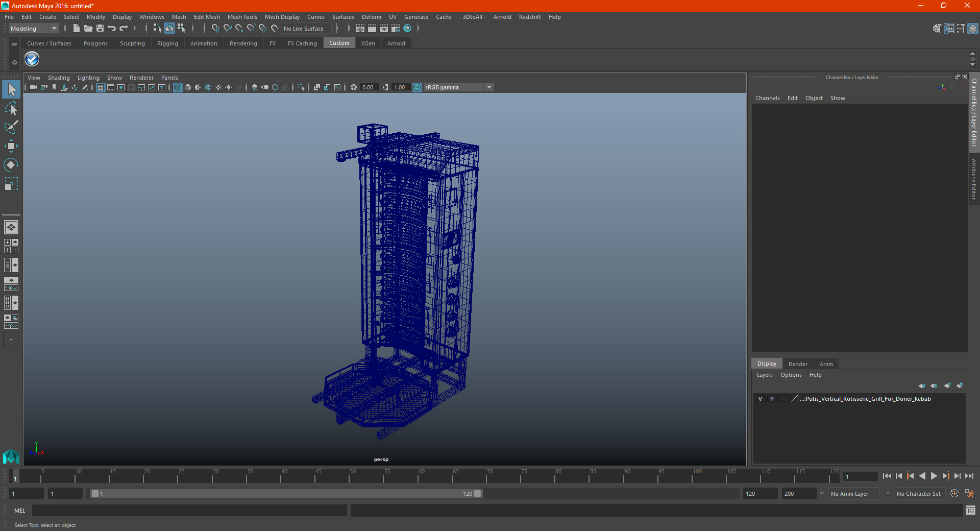The image size is (980, 531).
Task: Select the four view layout icon
Action: pos(11,246)
